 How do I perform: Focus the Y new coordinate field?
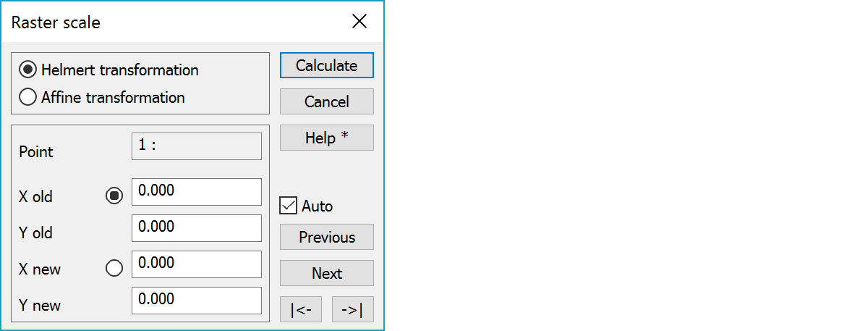point(197,301)
